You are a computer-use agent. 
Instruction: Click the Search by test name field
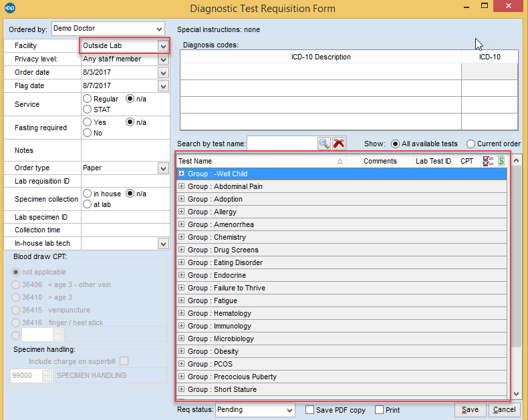coord(281,144)
